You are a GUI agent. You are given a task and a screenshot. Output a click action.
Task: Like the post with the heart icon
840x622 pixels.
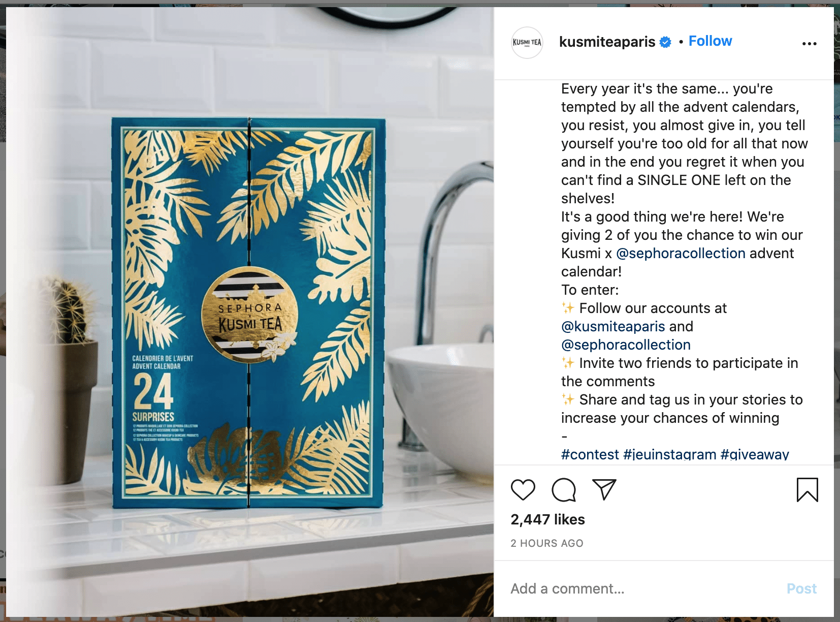coord(523,490)
